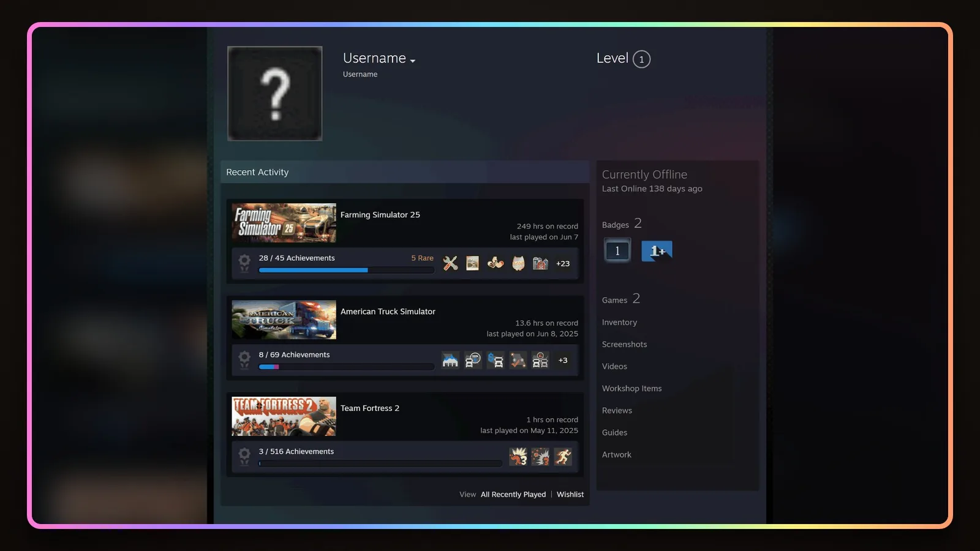This screenshot has height=551, width=980.
Task: Open the American Truck Simulator game thumbnail
Action: point(284,320)
